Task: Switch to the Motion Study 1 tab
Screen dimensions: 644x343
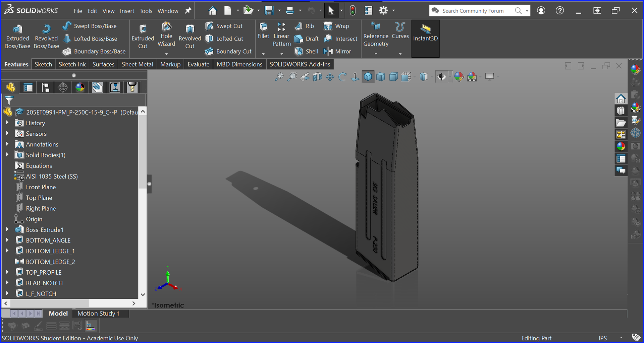Action: 99,314
